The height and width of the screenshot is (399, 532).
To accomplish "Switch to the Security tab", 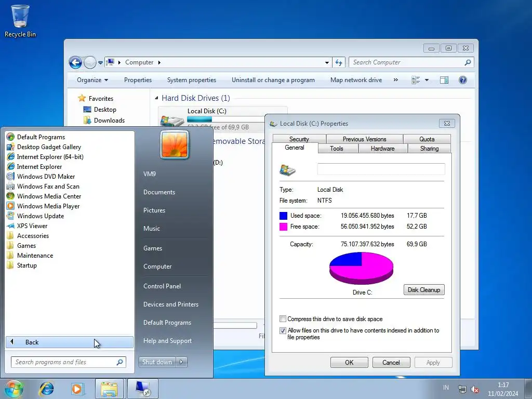I will coord(299,139).
